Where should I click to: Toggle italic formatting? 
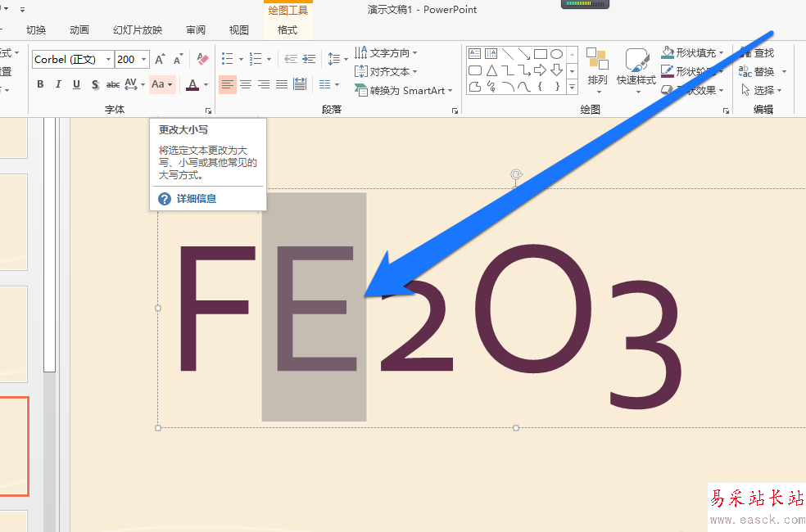(58, 84)
